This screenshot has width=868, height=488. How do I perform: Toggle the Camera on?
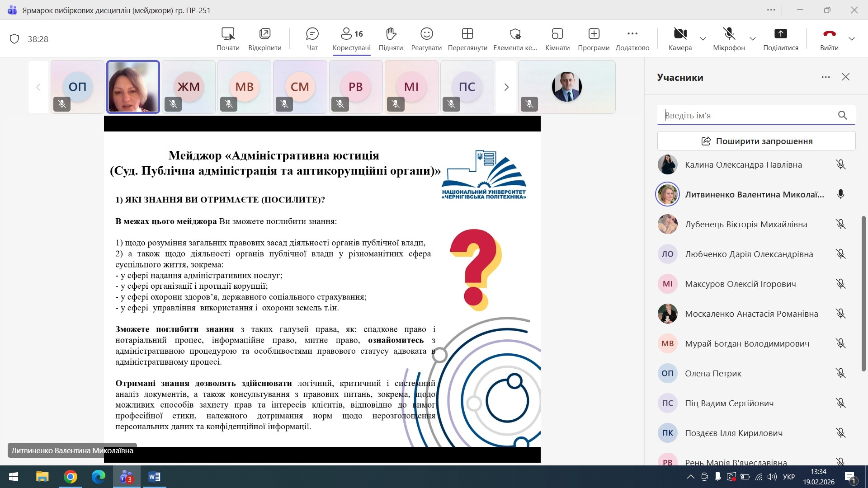coord(680,34)
